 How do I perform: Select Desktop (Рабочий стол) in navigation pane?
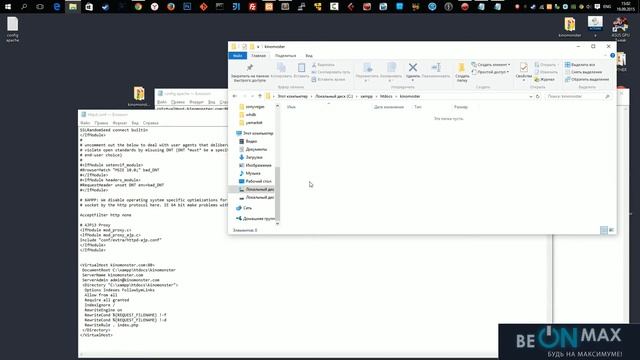coord(255,181)
